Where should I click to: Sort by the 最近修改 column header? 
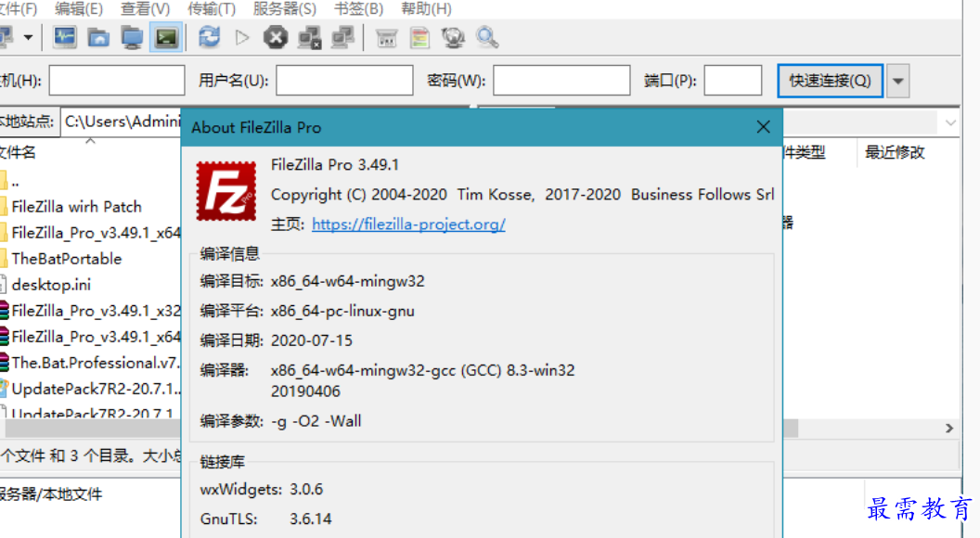[x=895, y=152]
